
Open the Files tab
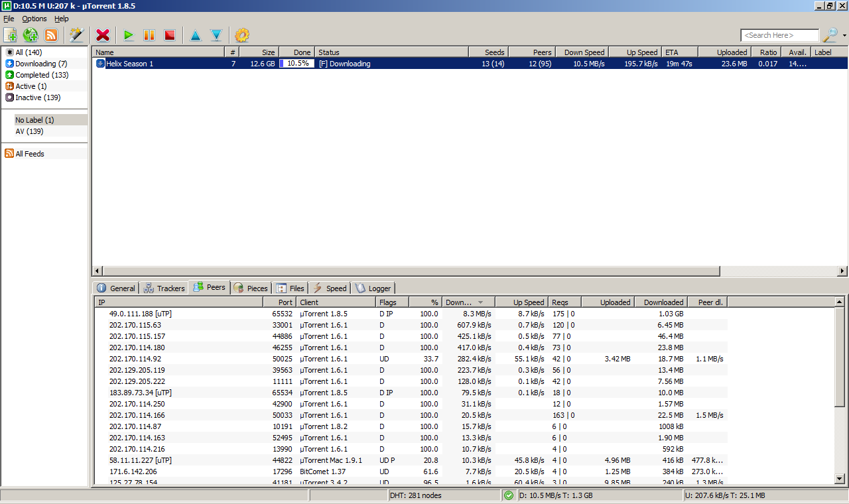pyautogui.click(x=291, y=288)
